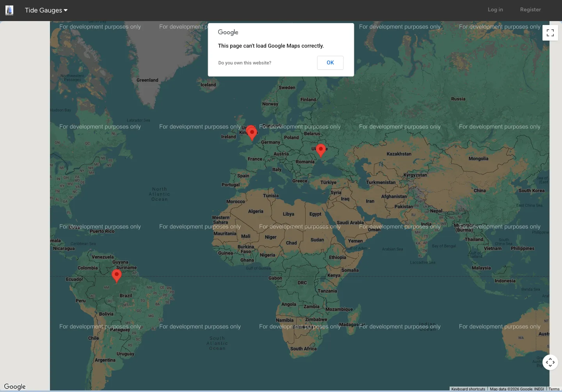Click the "Russia" map label
This screenshot has width=562, height=392.
[458, 99]
